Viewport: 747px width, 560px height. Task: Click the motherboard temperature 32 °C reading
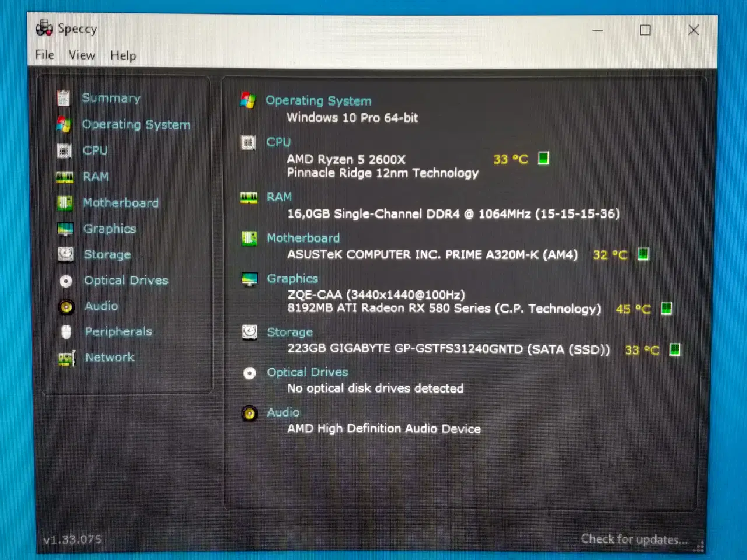(610, 255)
